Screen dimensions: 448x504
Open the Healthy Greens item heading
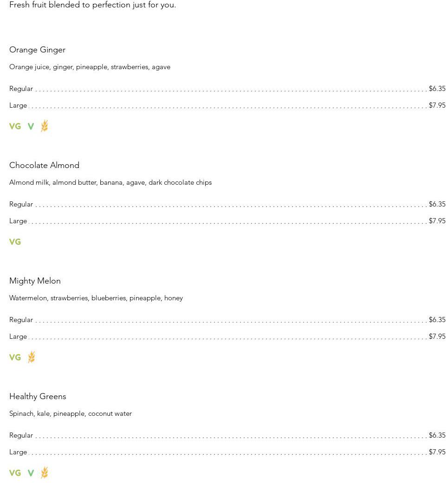coord(38,396)
